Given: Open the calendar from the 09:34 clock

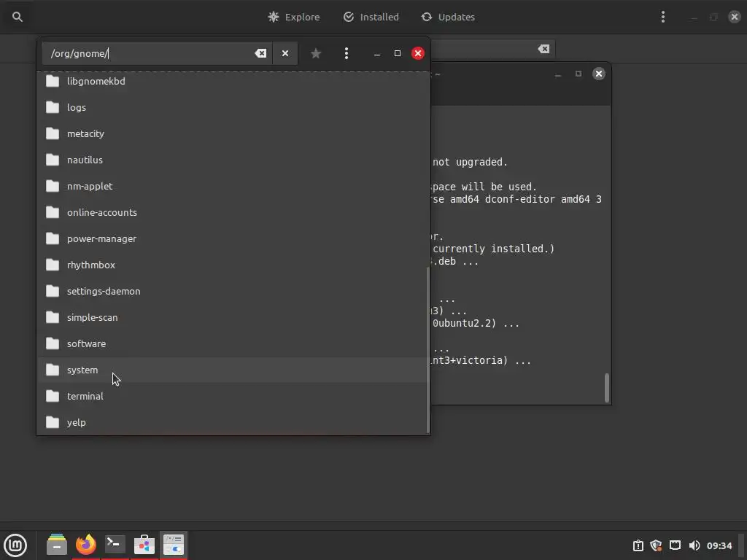Looking at the screenshot, I should pos(719,545).
